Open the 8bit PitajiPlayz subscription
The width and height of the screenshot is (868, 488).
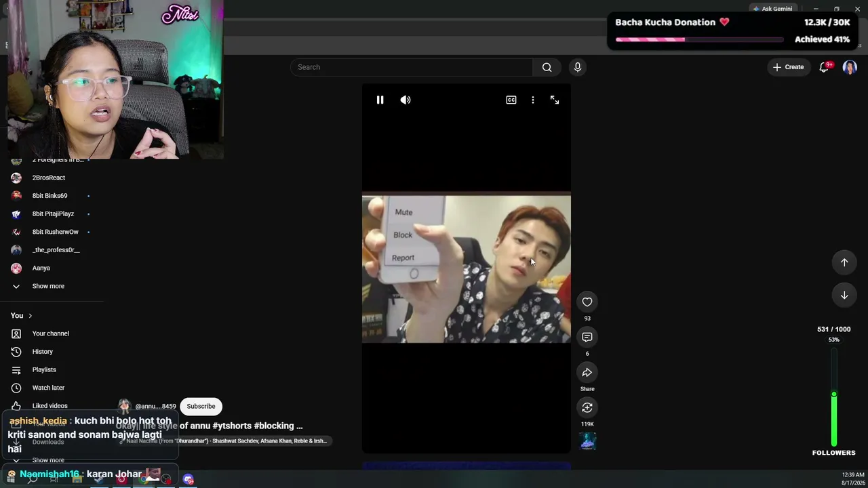[52, 214]
